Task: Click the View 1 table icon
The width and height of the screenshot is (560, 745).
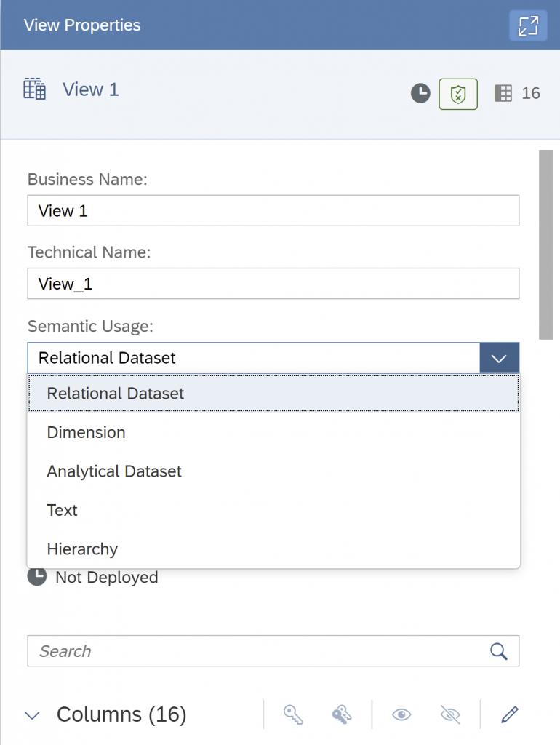Action: (x=35, y=89)
